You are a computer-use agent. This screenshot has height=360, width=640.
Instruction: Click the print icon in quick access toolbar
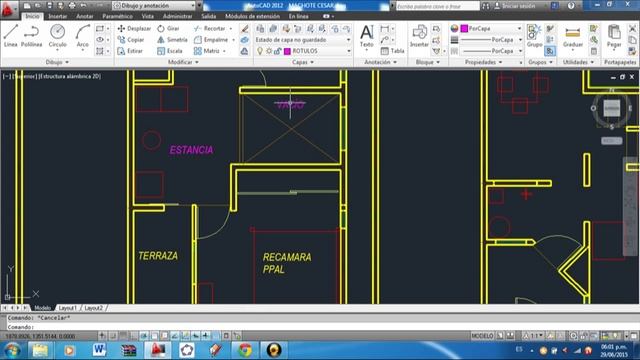click(x=72, y=6)
